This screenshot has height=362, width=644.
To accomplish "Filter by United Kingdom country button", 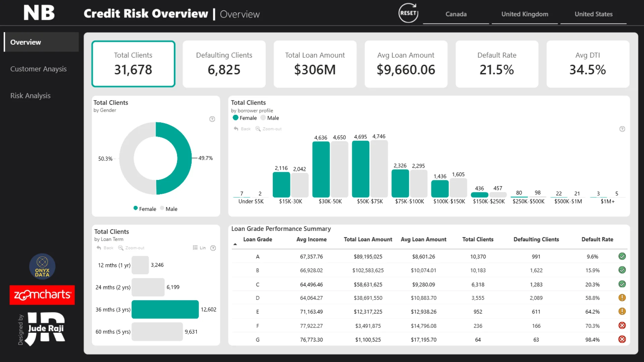I will (x=525, y=14).
